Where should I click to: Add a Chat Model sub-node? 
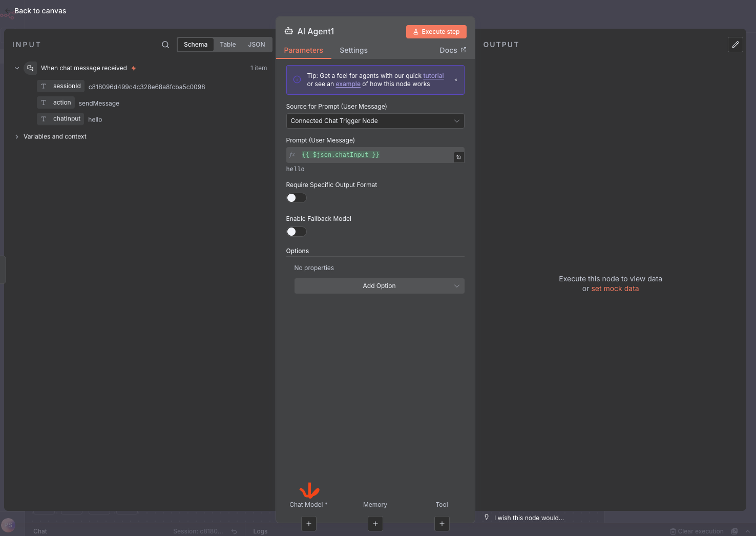[x=309, y=524]
